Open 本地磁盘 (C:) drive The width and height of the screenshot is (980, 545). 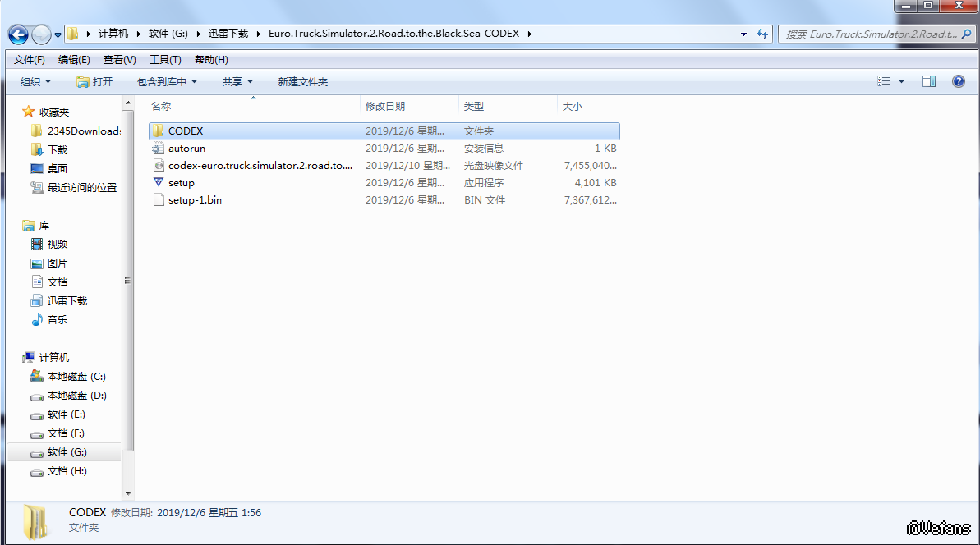coord(68,377)
